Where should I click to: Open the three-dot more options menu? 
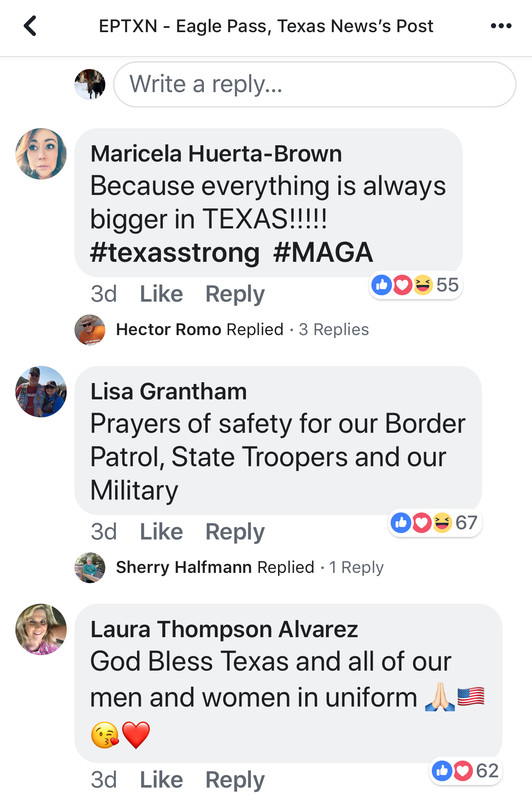501,26
